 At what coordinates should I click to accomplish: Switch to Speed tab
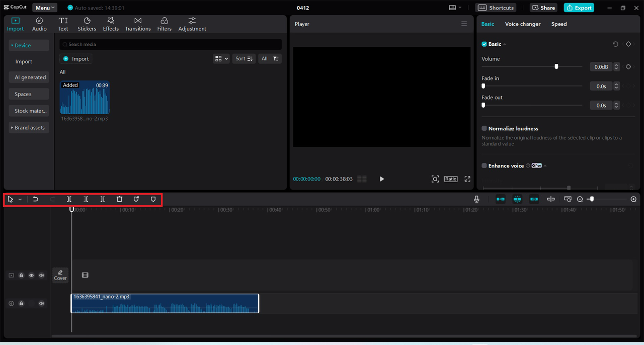coord(559,24)
